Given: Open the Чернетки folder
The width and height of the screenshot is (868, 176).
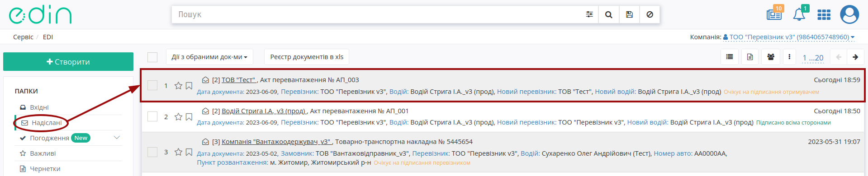Looking at the screenshot, I should [45, 169].
